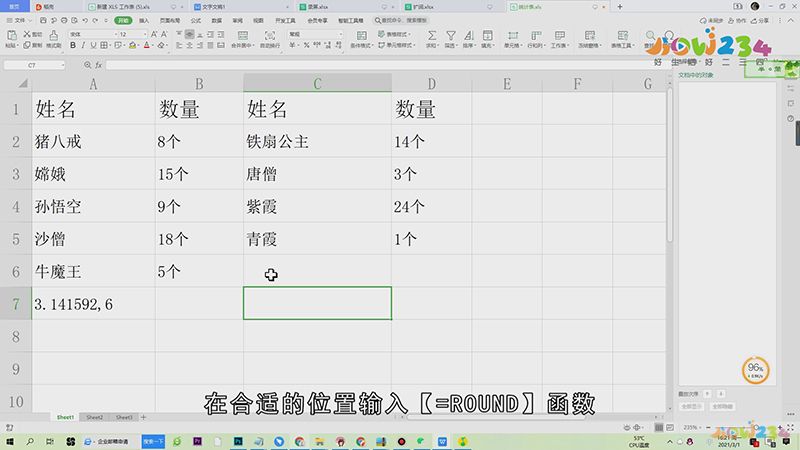Toggle top vertical alignment

tap(179, 34)
